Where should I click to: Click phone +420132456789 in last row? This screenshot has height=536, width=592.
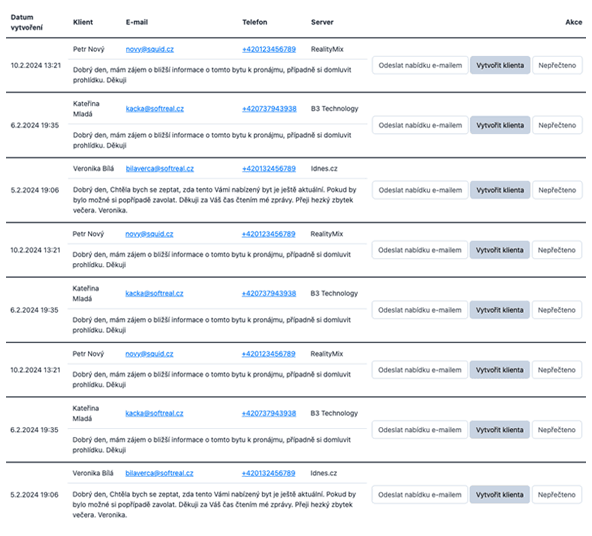[x=268, y=473]
